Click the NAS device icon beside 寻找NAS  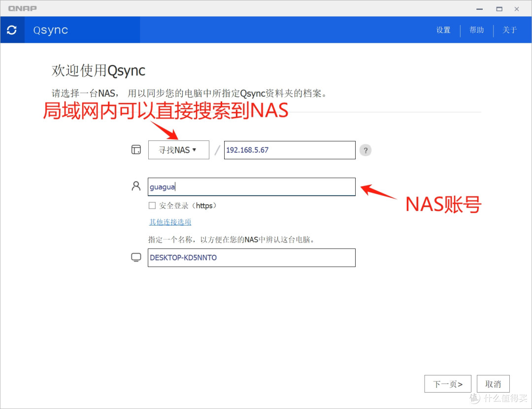coord(136,149)
